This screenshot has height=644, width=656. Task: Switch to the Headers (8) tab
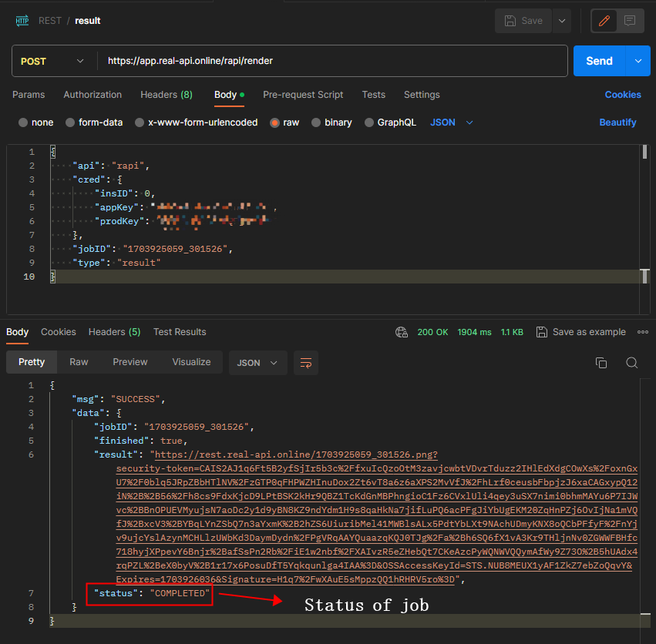pyautogui.click(x=166, y=95)
